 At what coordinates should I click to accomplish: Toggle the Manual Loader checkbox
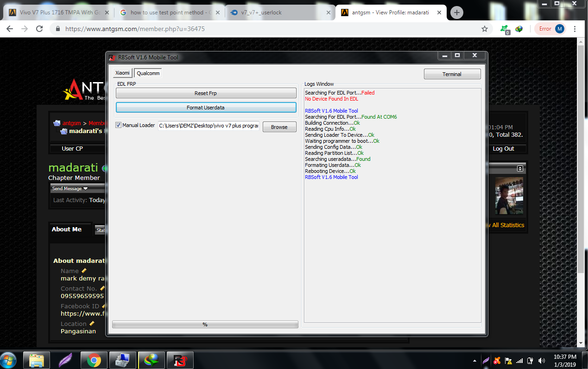pyautogui.click(x=118, y=125)
